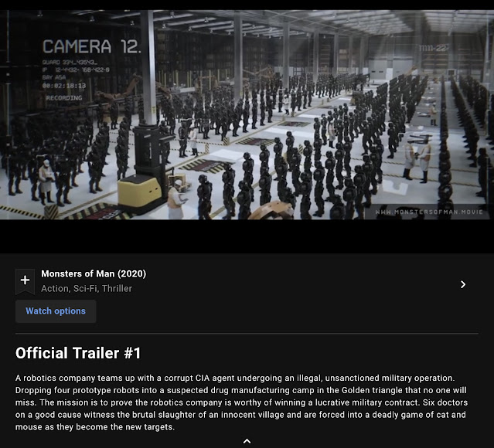Image resolution: width=494 pixels, height=448 pixels.
Task: Click the yellow forklift in the video
Action: (146, 170)
